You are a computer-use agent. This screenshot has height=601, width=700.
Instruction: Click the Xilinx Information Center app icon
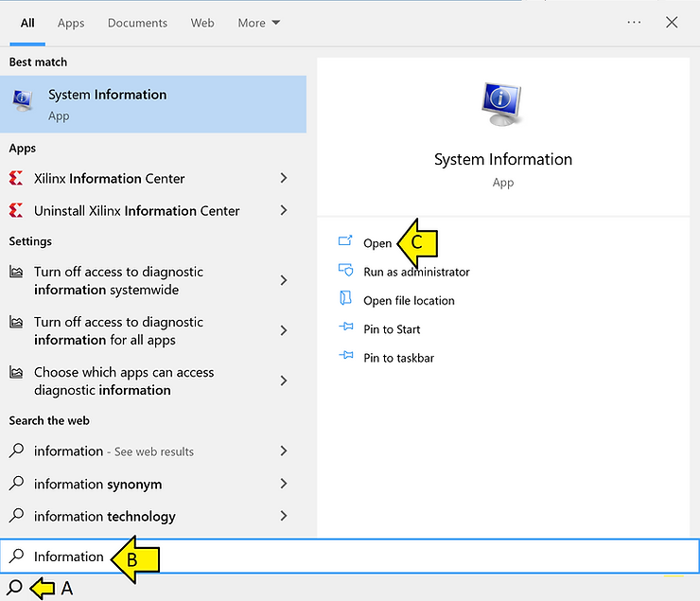pyautogui.click(x=16, y=178)
